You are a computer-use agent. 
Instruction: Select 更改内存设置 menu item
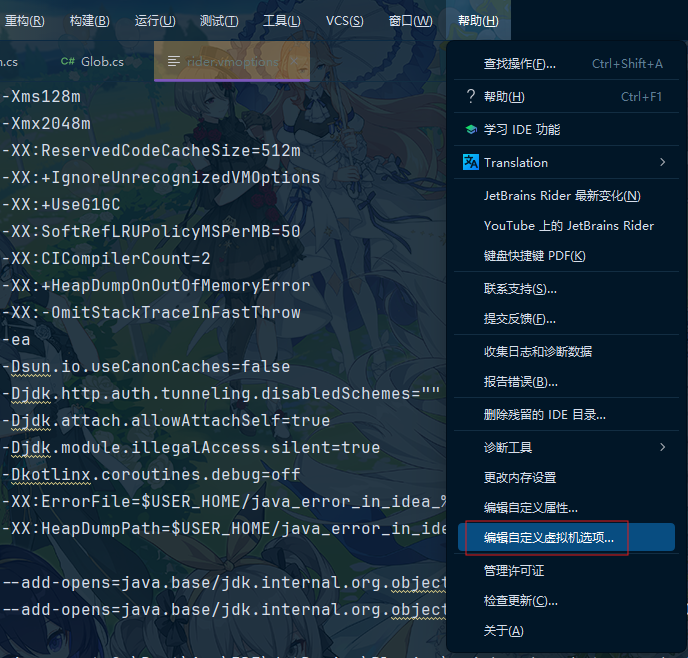tap(520, 477)
